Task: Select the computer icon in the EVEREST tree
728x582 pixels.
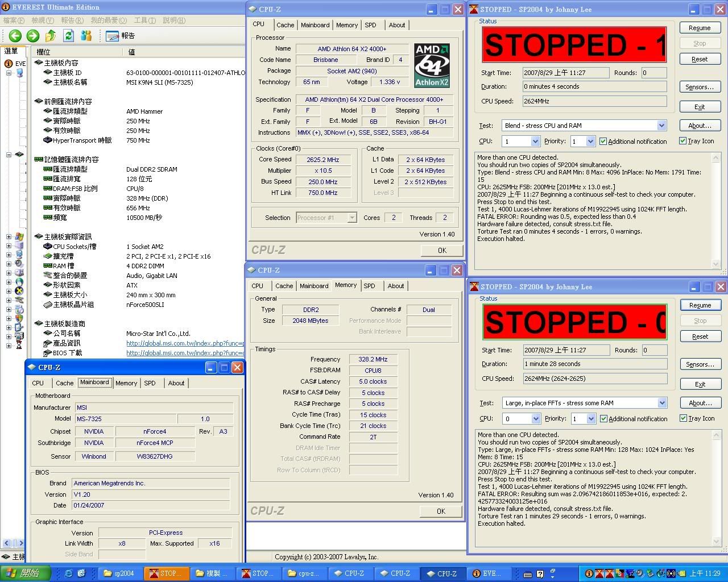Action: pyautogui.click(x=20, y=73)
